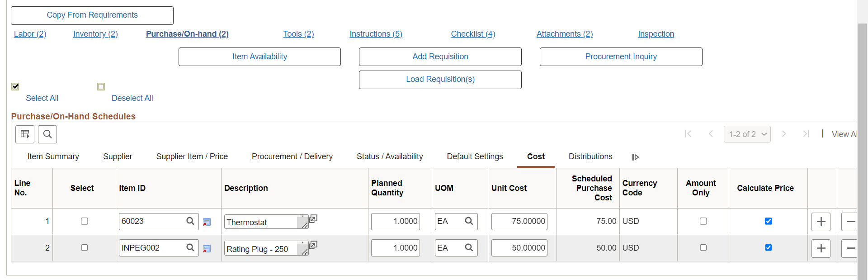868x280 pixels.
Task: Open the 1-2 of 2 rows dropdown
Action: 747,134
